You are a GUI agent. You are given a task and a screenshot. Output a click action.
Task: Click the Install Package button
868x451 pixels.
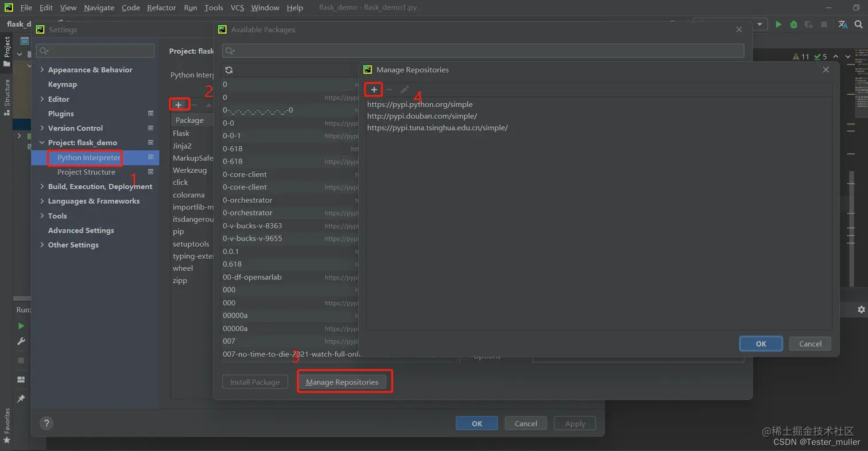[255, 382]
